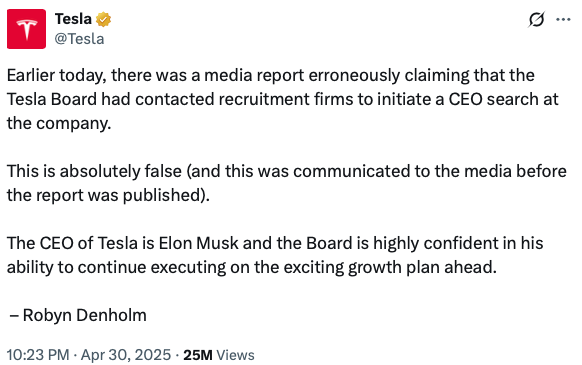The width and height of the screenshot is (582, 365).
Task: Open the 10:23 PM timestamp link
Action: [38, 355]
